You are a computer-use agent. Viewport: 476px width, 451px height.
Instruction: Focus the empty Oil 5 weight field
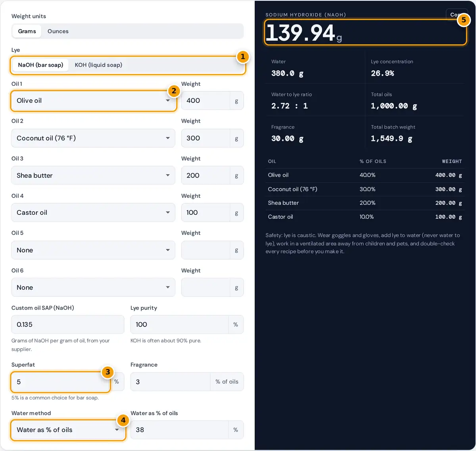[205, 250]
